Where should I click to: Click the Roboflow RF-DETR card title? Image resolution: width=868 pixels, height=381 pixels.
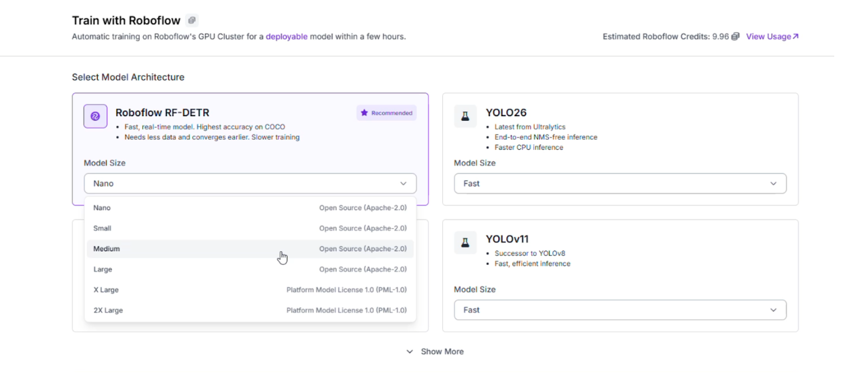(163, 112)
